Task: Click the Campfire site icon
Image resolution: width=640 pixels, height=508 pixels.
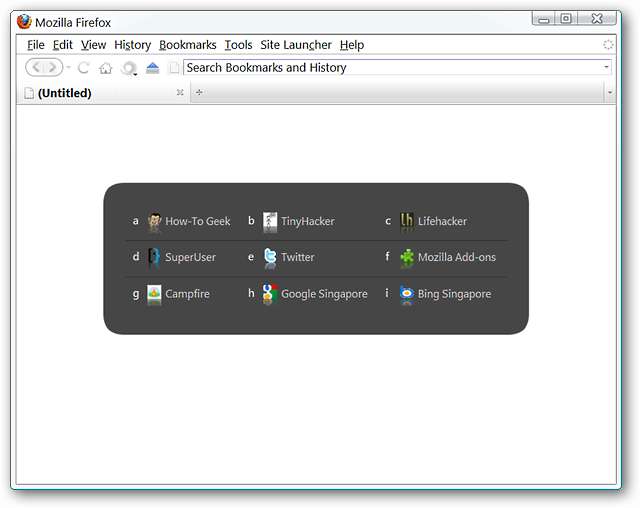Action: point(154,293)
